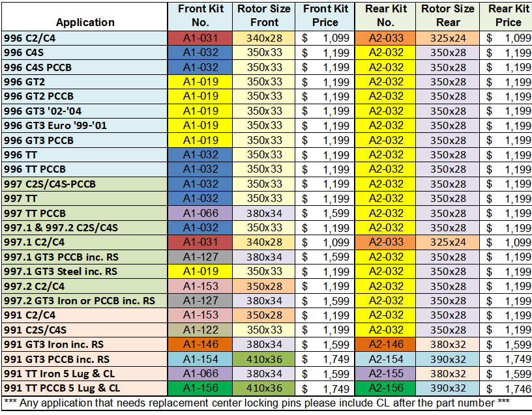Select the A1-153 cell in 997.2 C2/C4 row
The height and width of the screenshot is (415, 532).
[x=200, y=286]
